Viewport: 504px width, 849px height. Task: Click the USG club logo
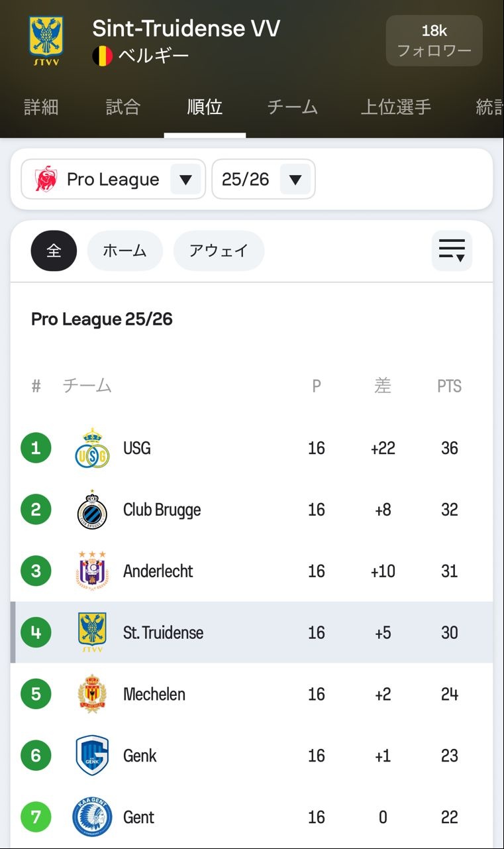click(x=92, y=449)
